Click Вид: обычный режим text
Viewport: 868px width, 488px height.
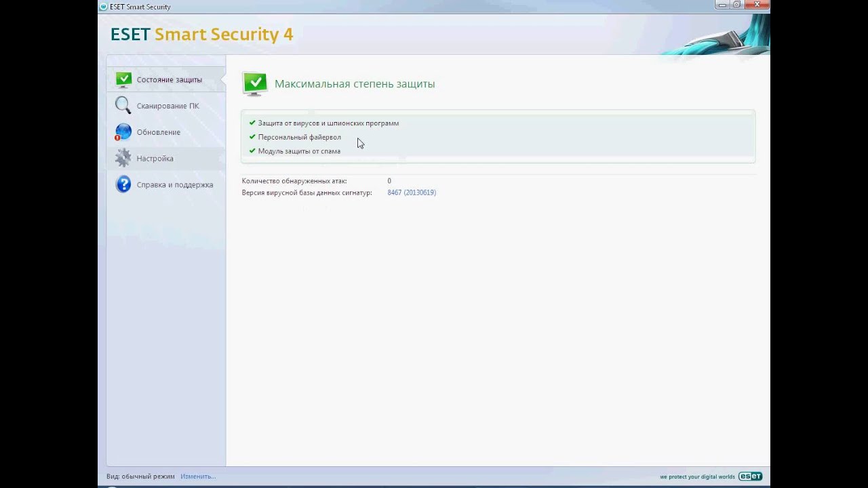coord(140,476)
